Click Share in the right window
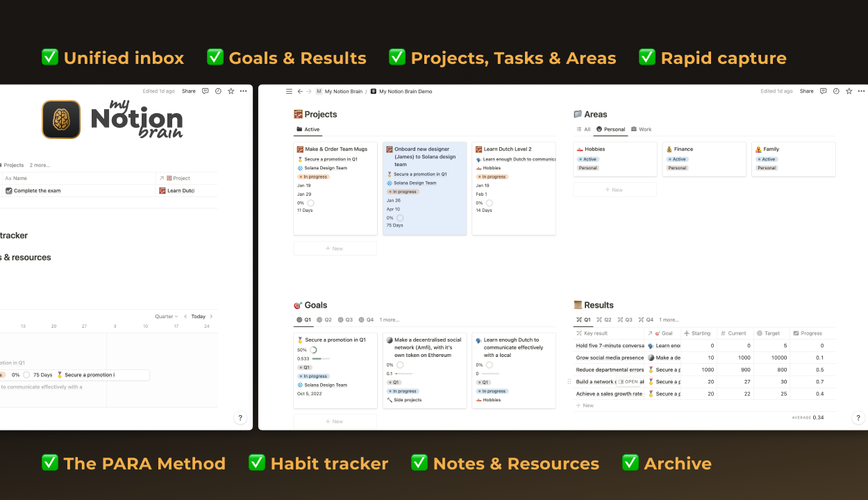Screen dimensions: 868x500 [x=806, y=91]
